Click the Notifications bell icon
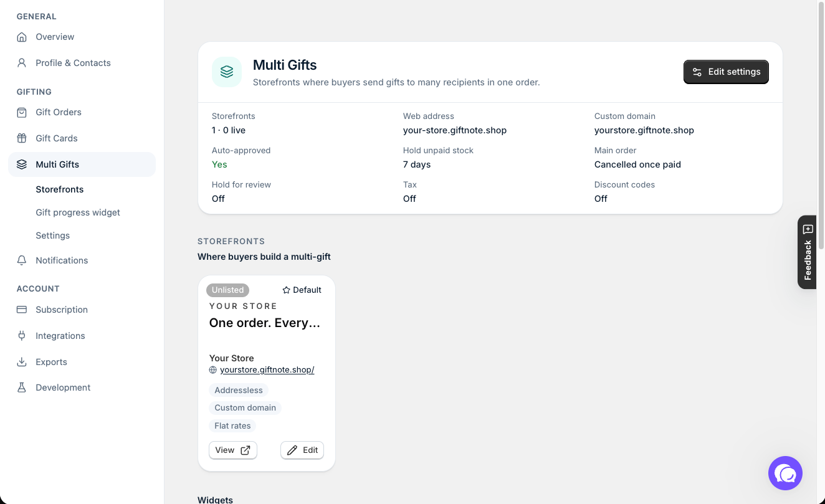Image resolution: width=825 pixels, height=504 pixels. (22, 260)
